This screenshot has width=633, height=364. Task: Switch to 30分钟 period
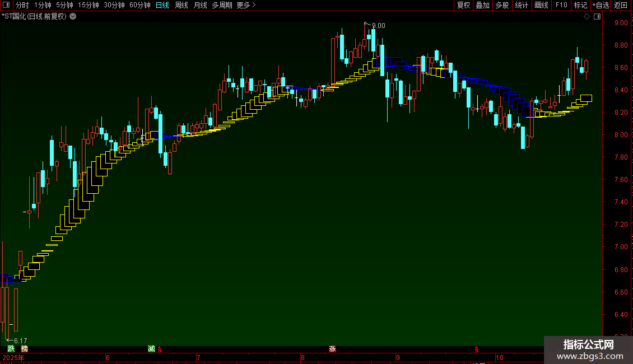114,5
